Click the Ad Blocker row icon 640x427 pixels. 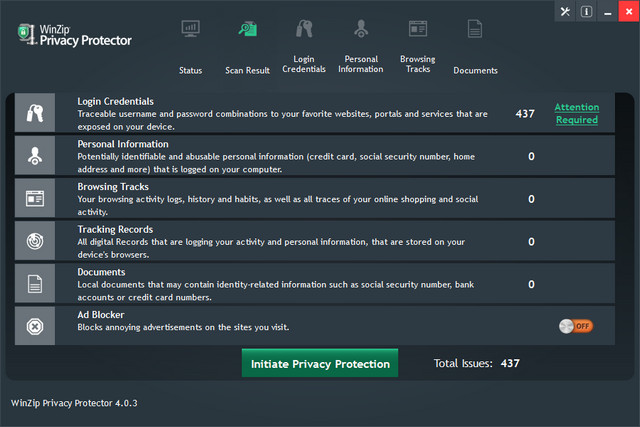35,326
